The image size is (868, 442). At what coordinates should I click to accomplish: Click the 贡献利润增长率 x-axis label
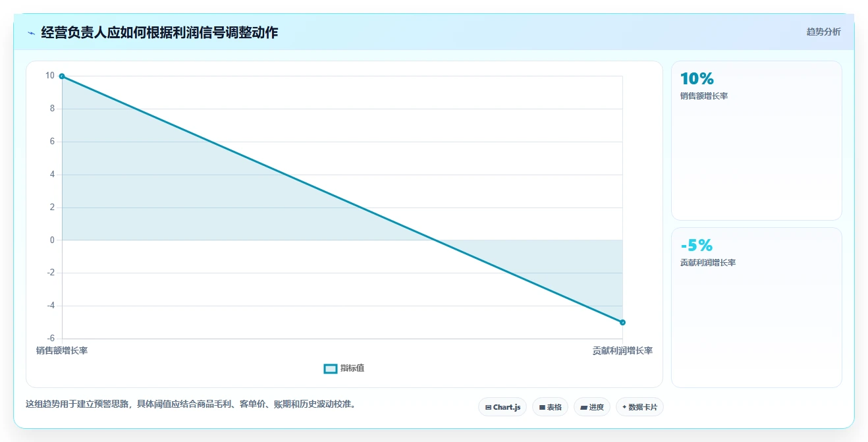tap(622, 350)
